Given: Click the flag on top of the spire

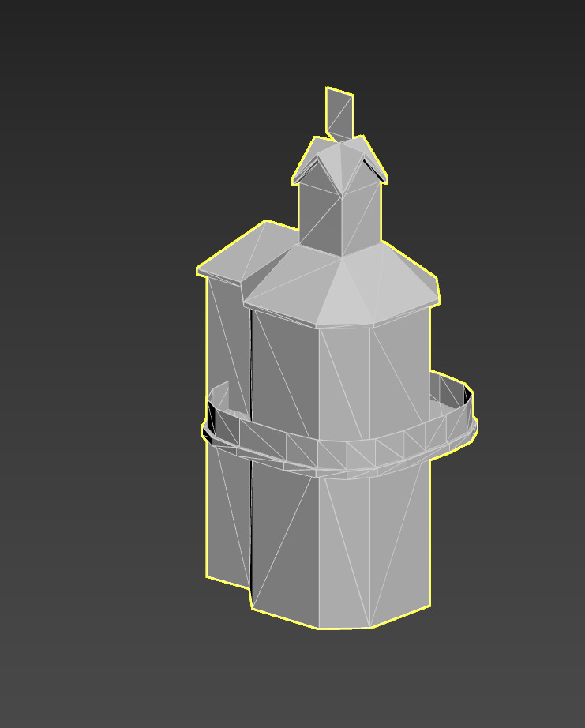Looking at the screenshot, I should (339, 113).
